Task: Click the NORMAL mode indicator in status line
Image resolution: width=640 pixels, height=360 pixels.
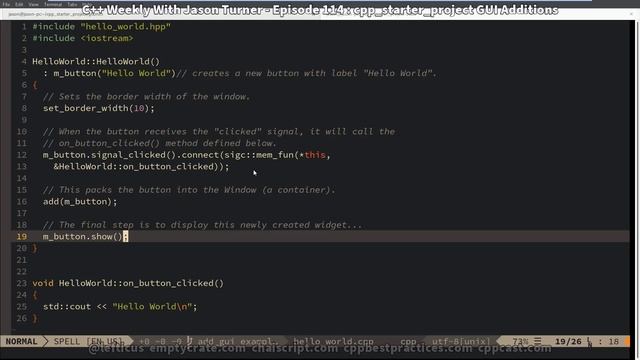Action: coord(21,341)
